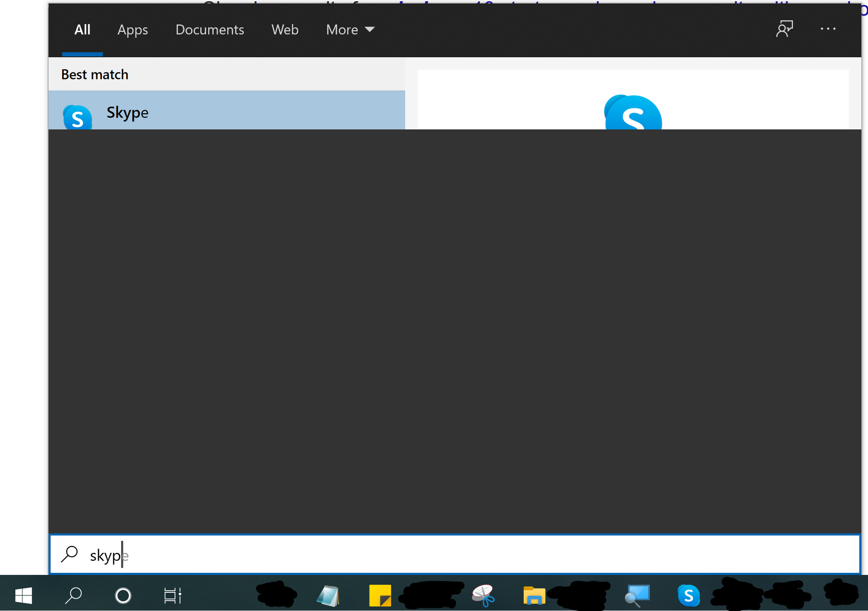Open Skype from the taskbar
This screenshot has width=868, height=611.
pos(689,595)
